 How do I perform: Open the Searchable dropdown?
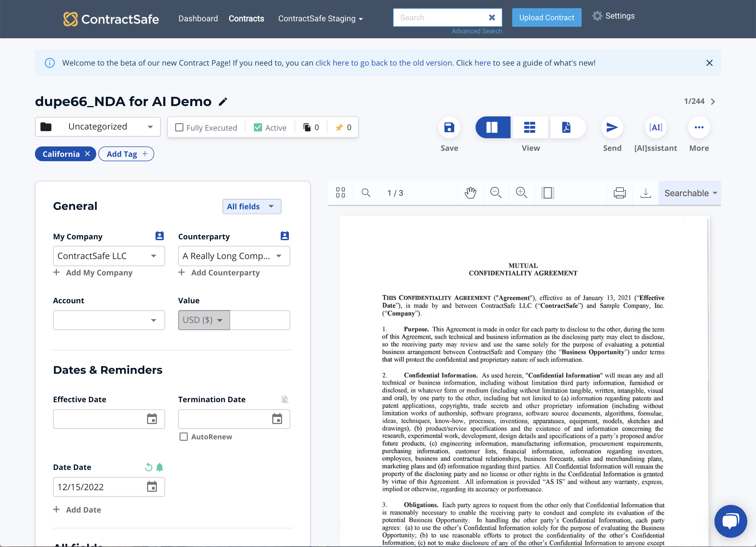[x=689, y=193]
